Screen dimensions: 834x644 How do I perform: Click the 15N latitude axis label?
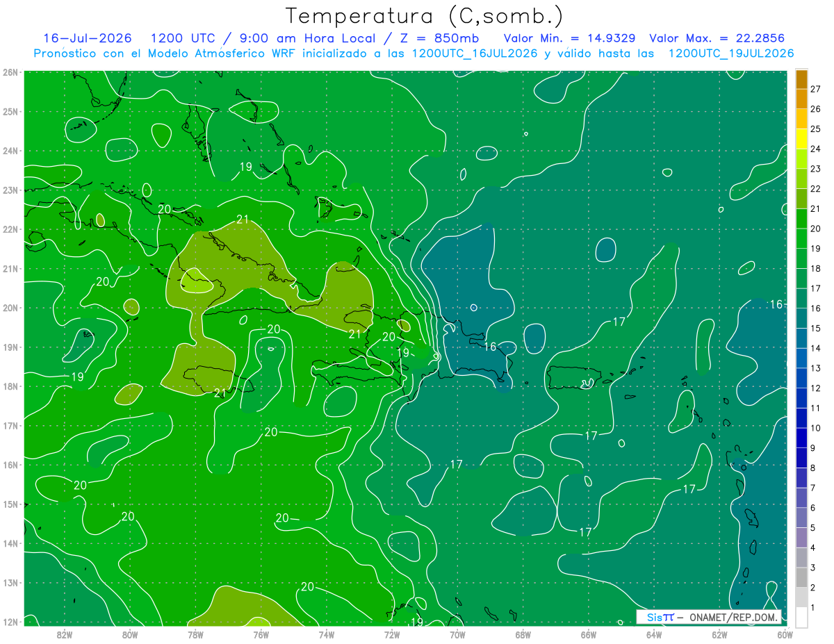point(10,504)
